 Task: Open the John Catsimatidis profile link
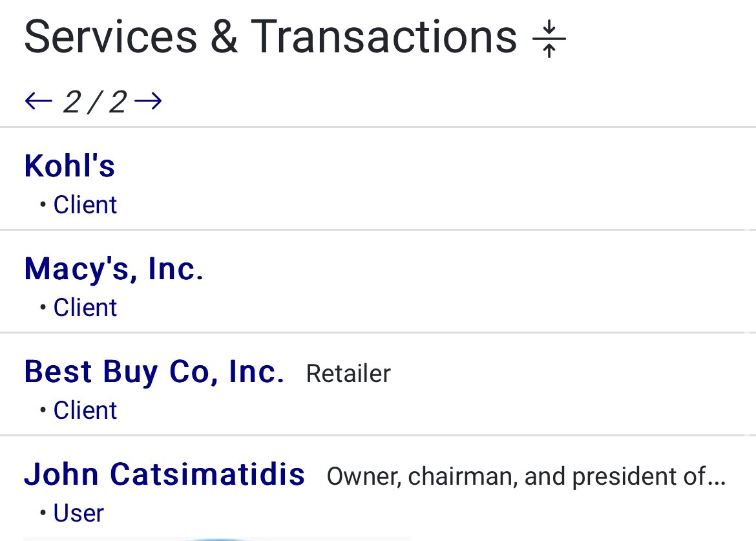coord(164,474)
